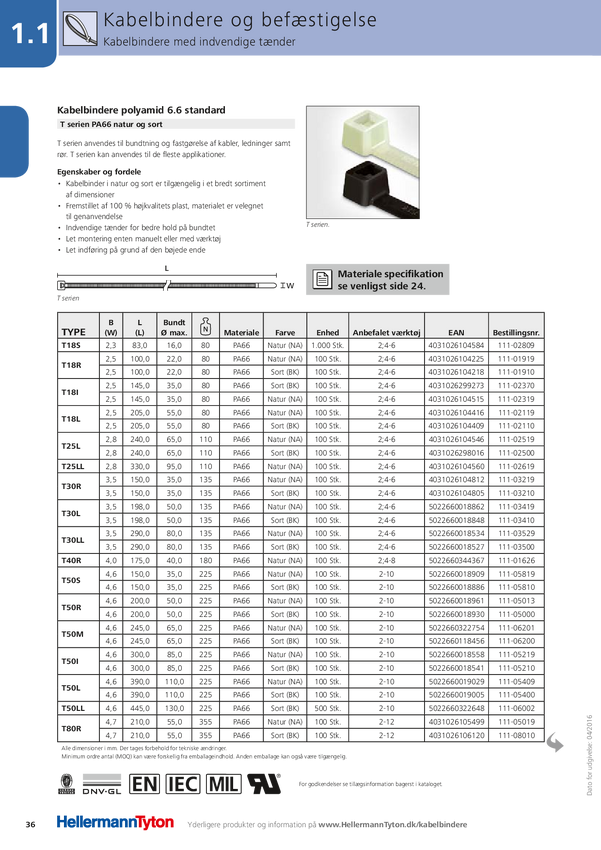Click the DNV-GL certification logo
The height and width of the screenshot is (850, 601).
coord(102,784)
